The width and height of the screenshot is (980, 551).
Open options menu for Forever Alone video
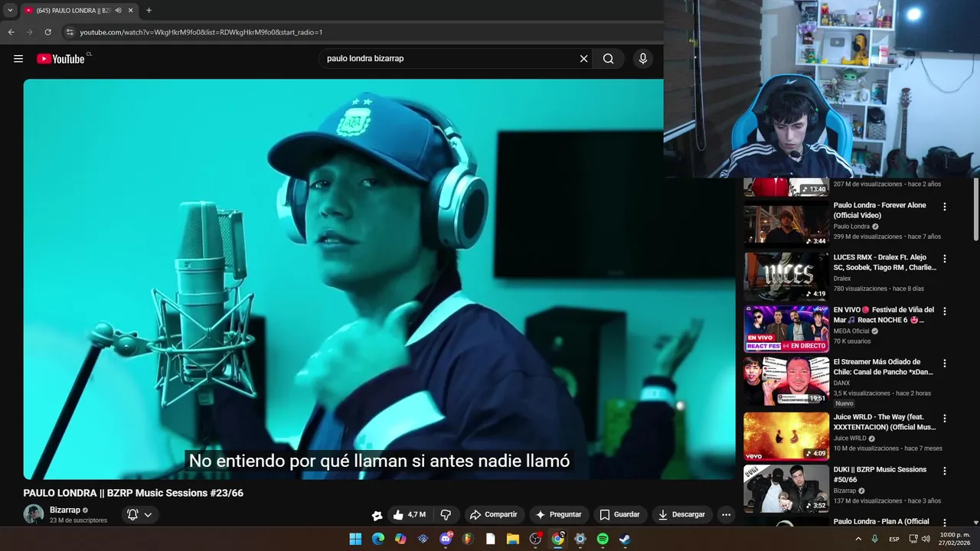tap(945, 207)
